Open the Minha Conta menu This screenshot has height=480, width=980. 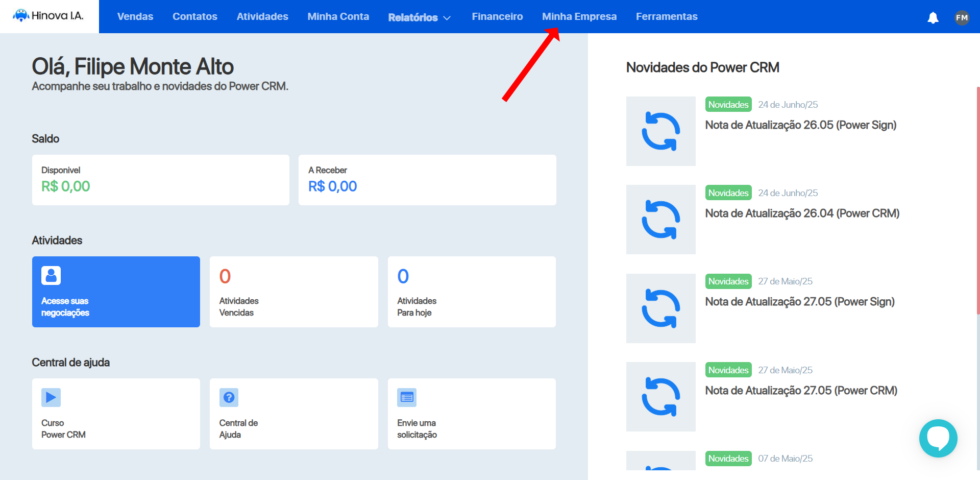[338, 16]
